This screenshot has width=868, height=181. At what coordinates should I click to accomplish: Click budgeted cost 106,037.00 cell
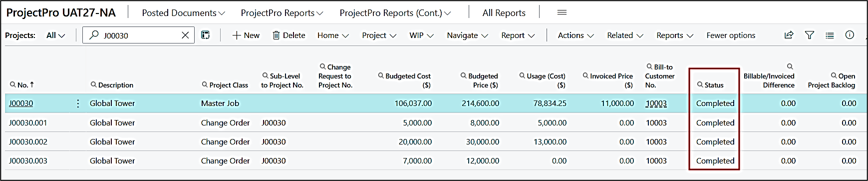coord(413,103)
